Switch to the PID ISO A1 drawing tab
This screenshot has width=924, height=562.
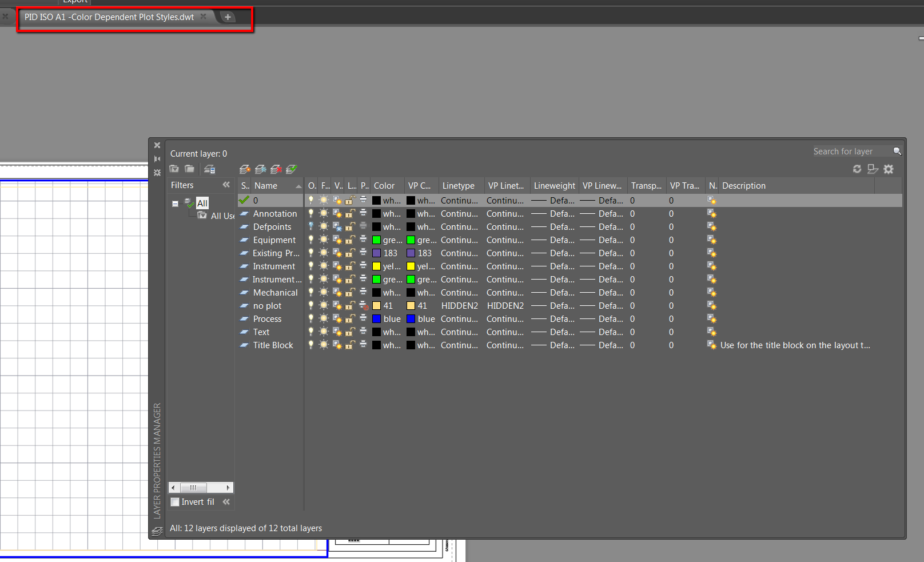(x=109, y=17)
